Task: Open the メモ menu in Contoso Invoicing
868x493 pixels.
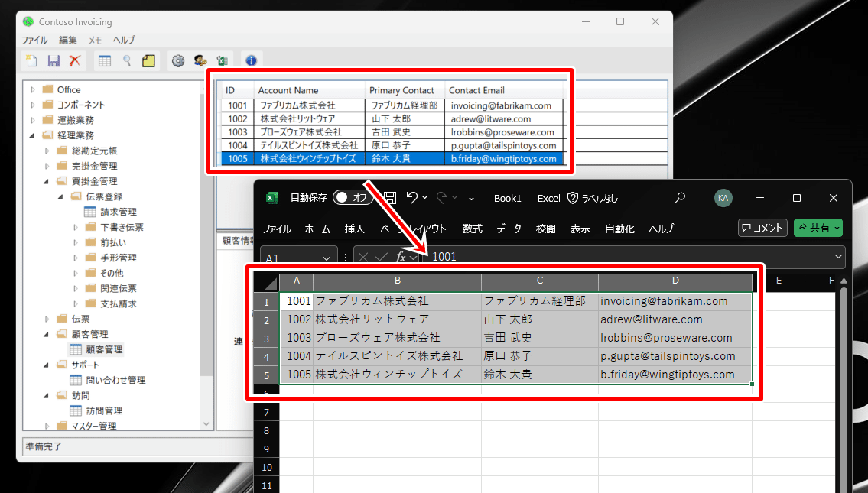Action: (96, 40)
